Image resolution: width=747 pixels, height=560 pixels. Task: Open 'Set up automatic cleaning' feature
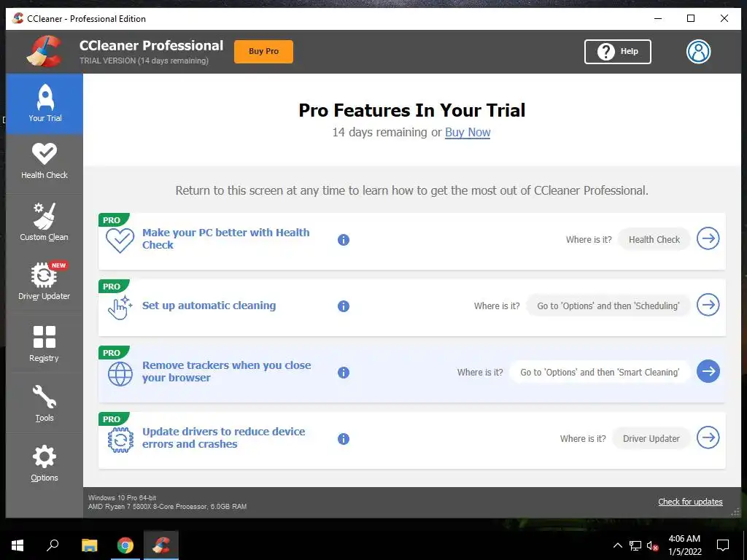coord(209,306)
